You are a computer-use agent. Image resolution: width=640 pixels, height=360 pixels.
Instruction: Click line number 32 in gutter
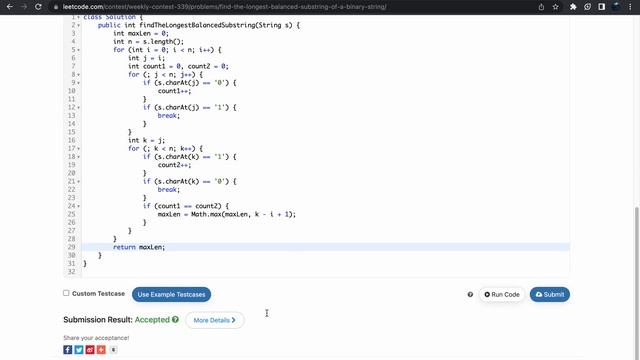click(x=72, y=271)
